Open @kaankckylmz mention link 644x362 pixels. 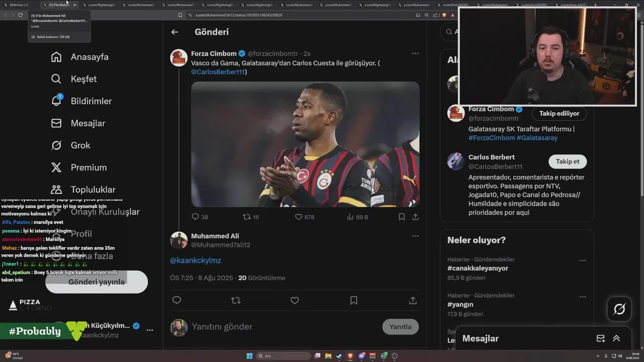(x=195, y=260)
